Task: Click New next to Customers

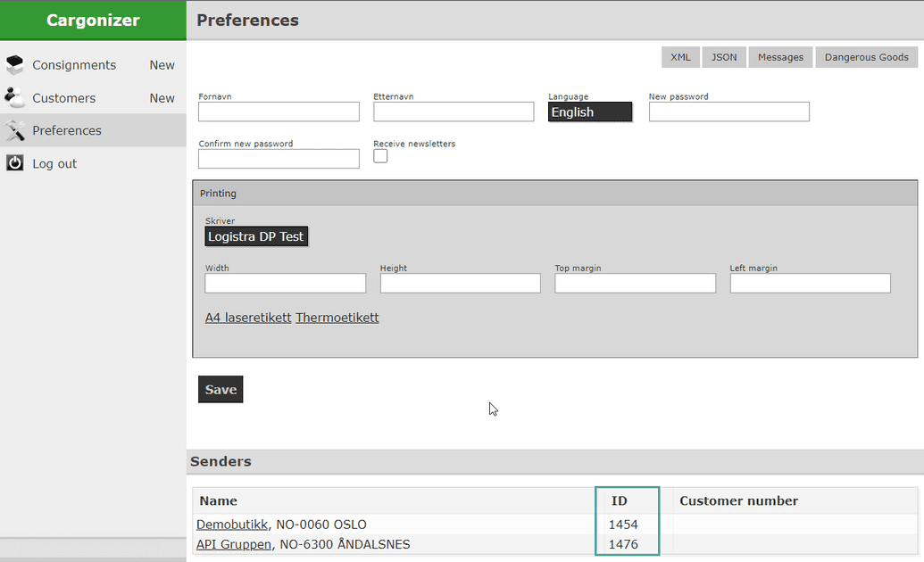Action: tap(162, 98)
